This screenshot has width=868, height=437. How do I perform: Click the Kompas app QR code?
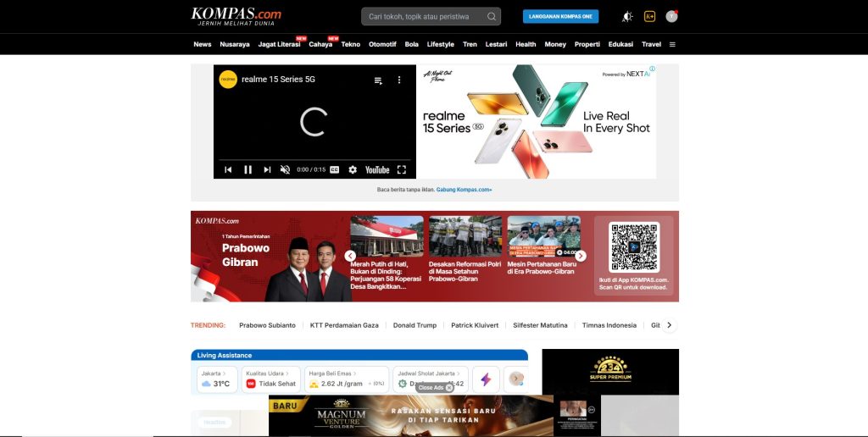634,247
